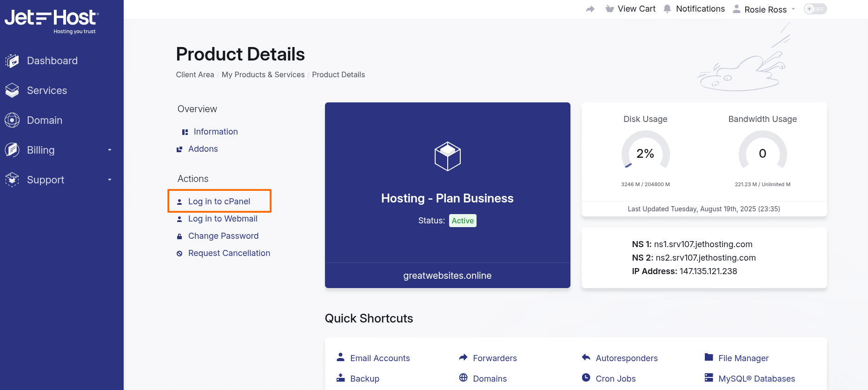Click the JetHost logo in sidebar
Viewport: 868px width, 390px height.
[51, 21]
